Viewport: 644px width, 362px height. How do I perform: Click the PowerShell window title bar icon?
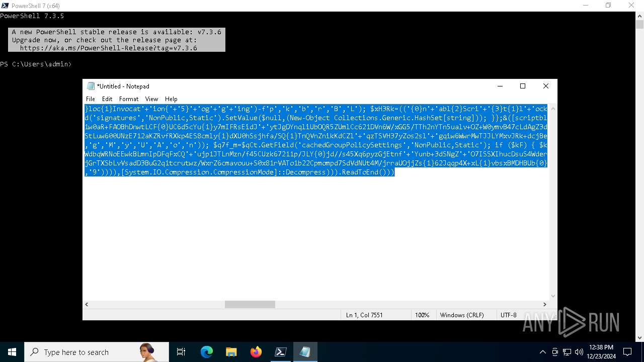pyautogui.click(x=5, y=6)
